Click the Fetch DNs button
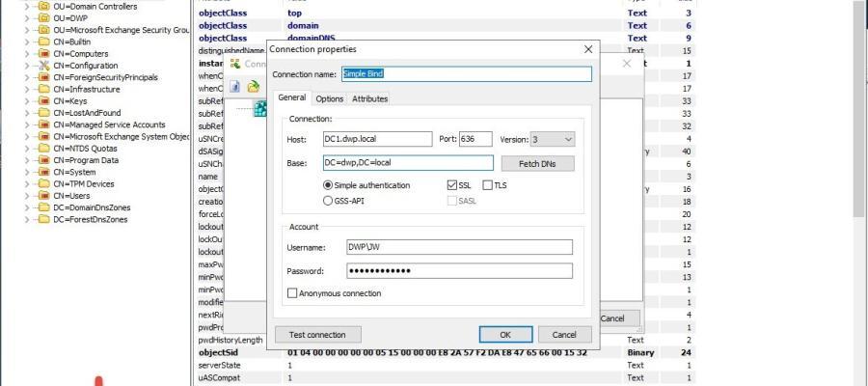 point(537,164)
